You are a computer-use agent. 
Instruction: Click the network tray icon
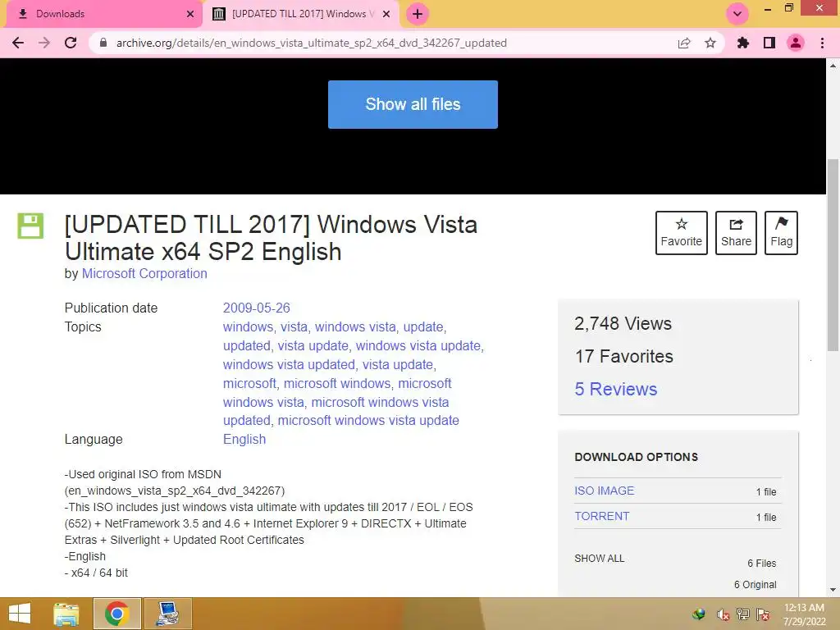(x=742, y=614)
